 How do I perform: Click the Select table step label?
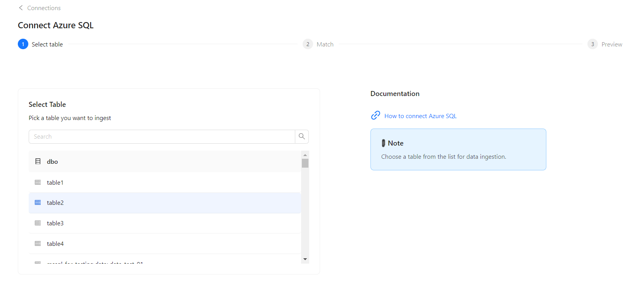[47, 45]
